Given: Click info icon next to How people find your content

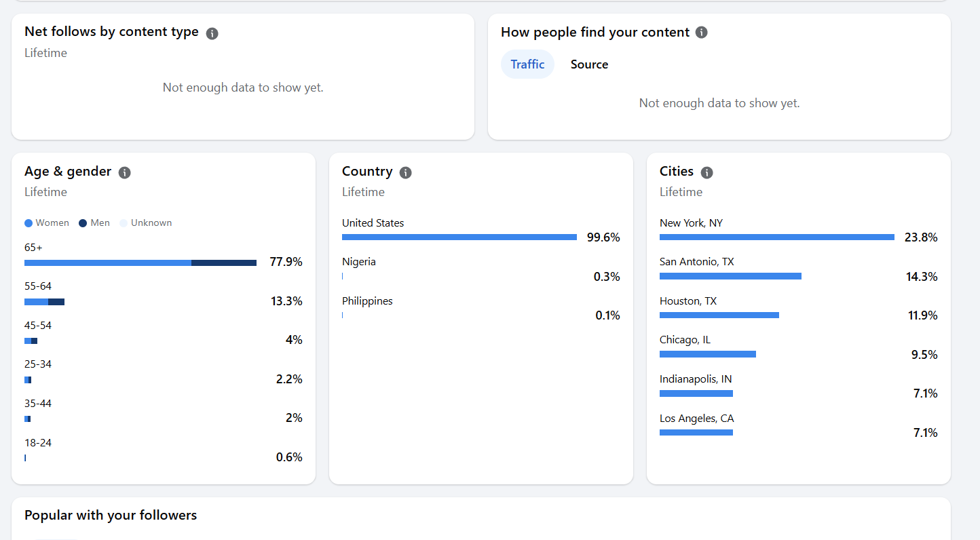Looking at the screenshot, I should click(702, 33).
